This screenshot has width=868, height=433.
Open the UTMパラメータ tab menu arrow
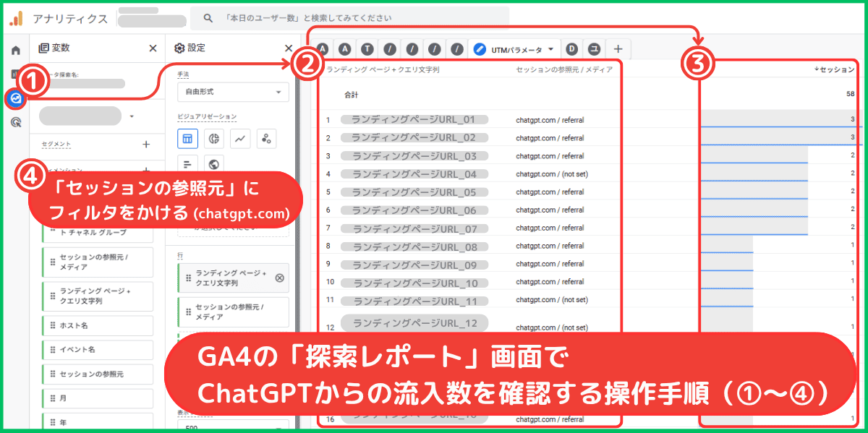pos(551,49)
